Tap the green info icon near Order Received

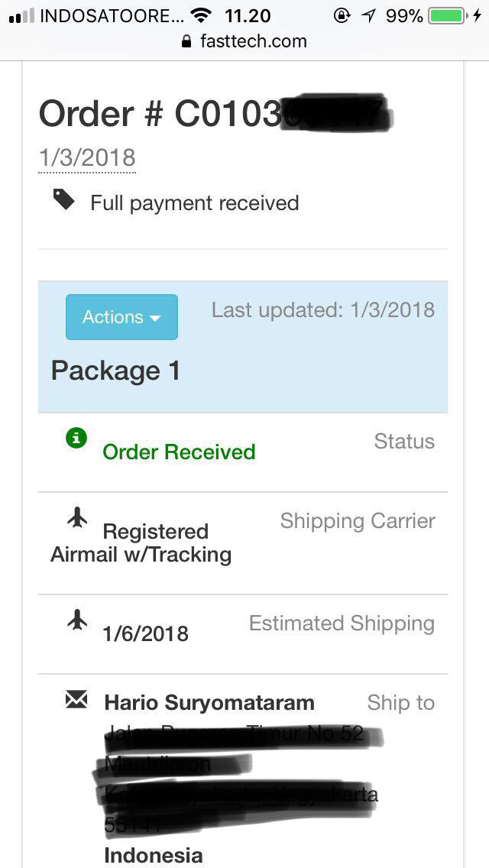(x=76, y=439)
